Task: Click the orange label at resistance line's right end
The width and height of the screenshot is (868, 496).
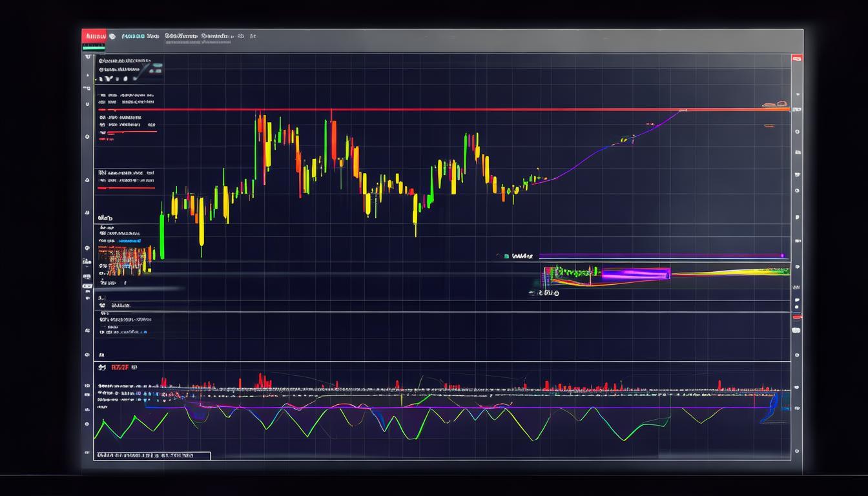Action: coord(774,104)
